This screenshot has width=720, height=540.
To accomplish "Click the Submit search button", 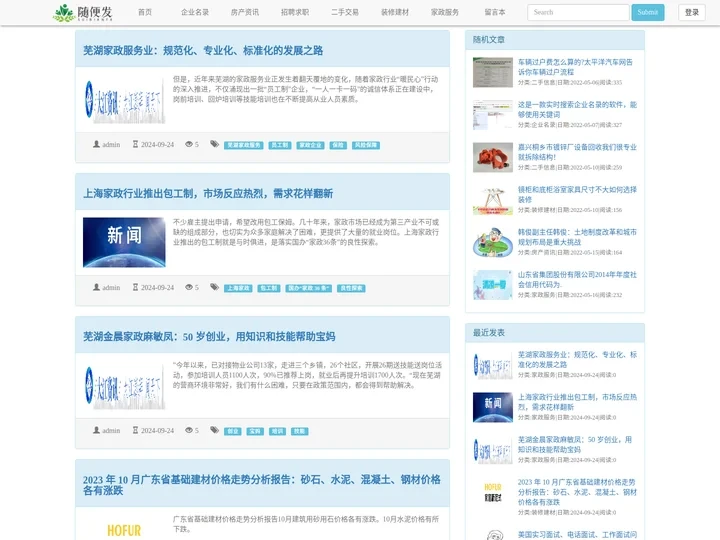I will coord(647,12).
